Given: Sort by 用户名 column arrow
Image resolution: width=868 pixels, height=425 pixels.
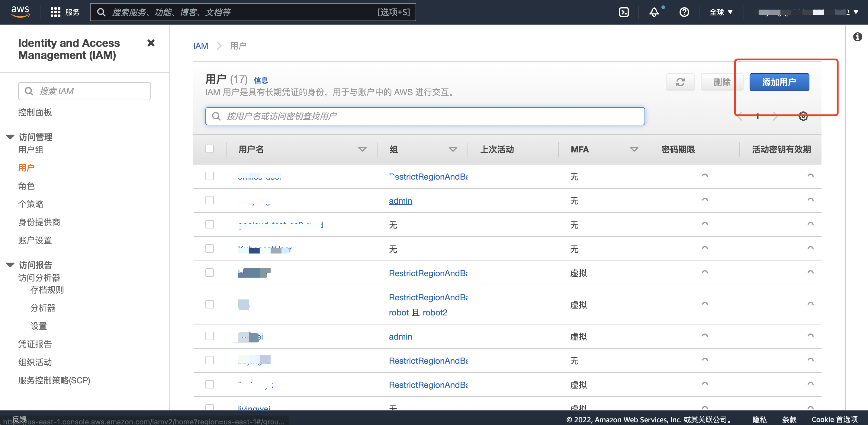Looking at the screenshot, I should pyautogui.click(x=362, y=149).
